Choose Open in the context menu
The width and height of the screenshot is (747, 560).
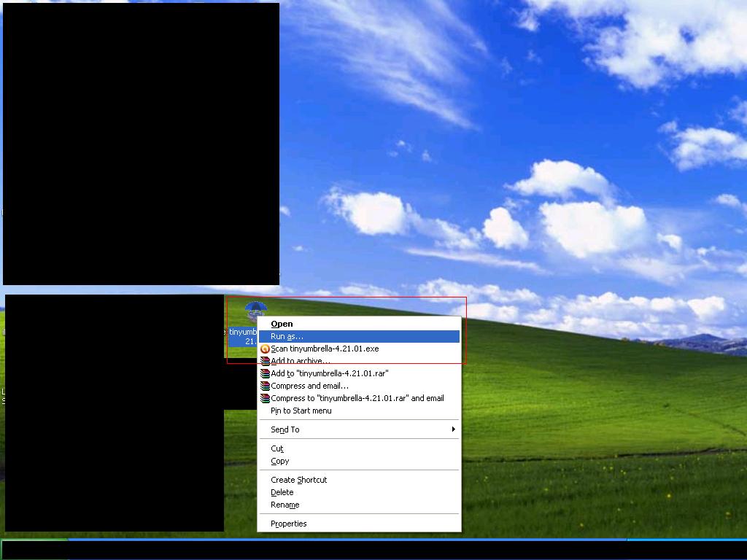point(359,324)
